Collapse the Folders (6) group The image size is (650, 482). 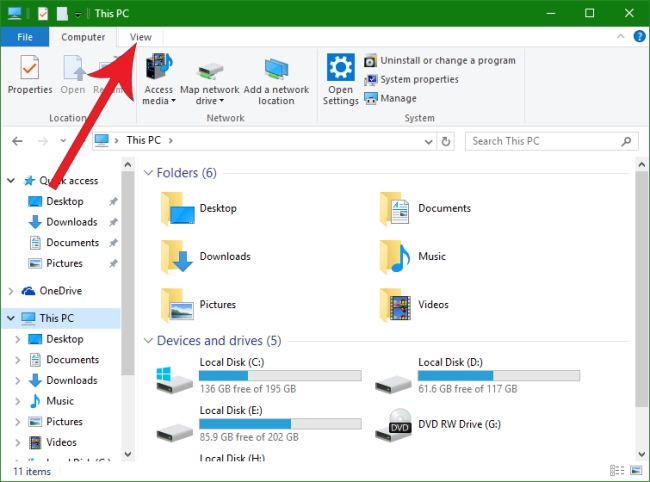pos(148,173)
